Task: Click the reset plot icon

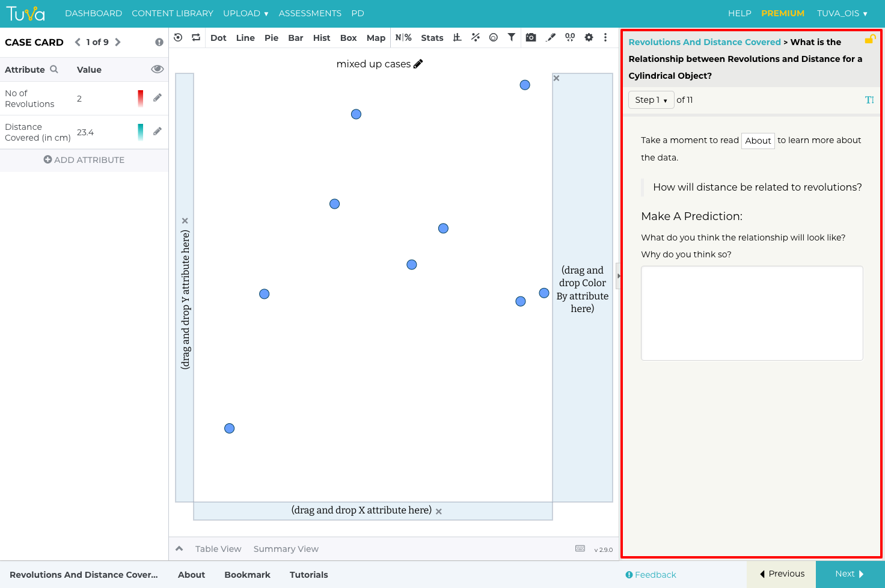Action: [178, 37]
